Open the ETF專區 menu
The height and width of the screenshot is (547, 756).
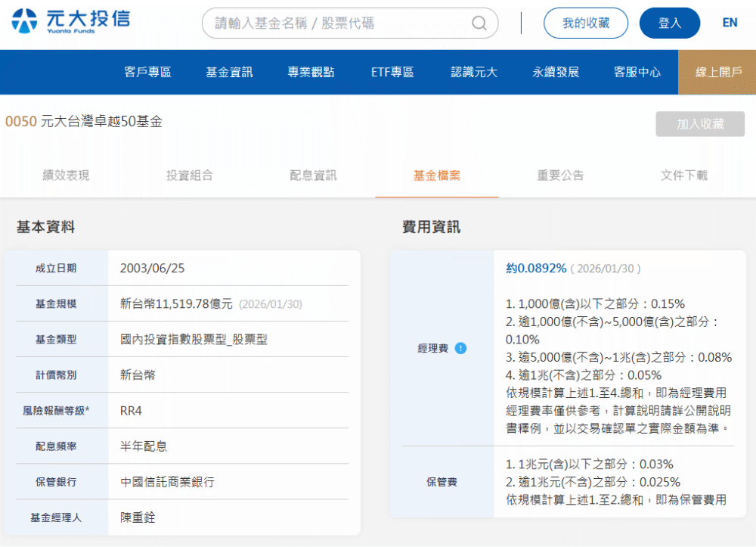click(392, 72)
